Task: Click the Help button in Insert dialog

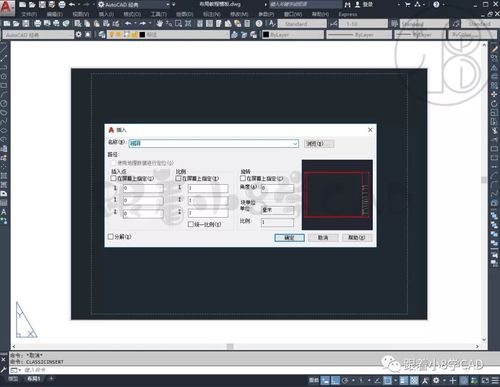Action: coord(357,237)
